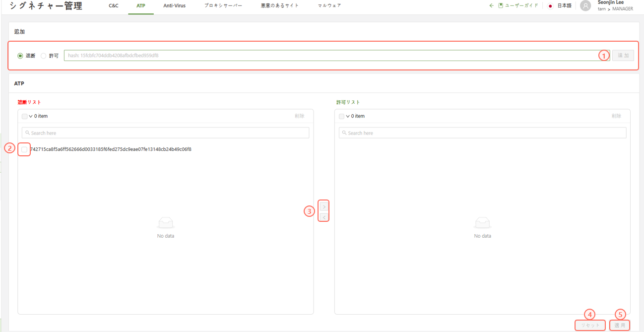Click the search icon in 遮断リスト
The image size is (644, 332).
point(28,133)
